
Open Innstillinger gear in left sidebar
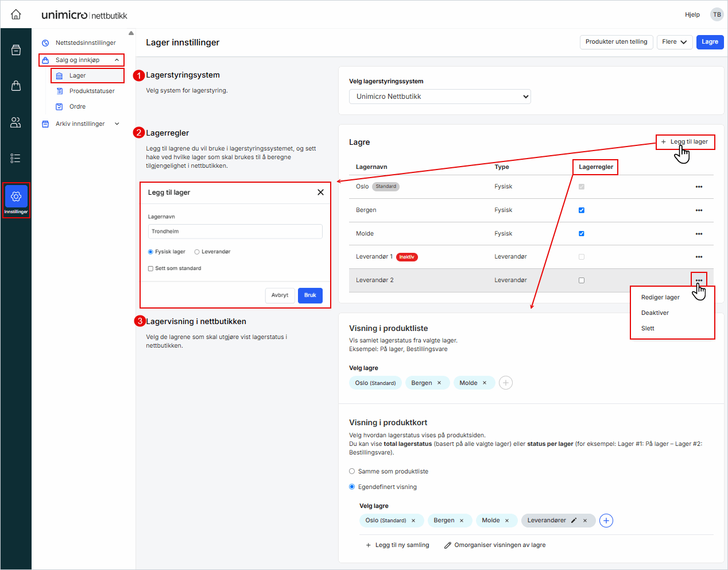click(x=16, y=197)
